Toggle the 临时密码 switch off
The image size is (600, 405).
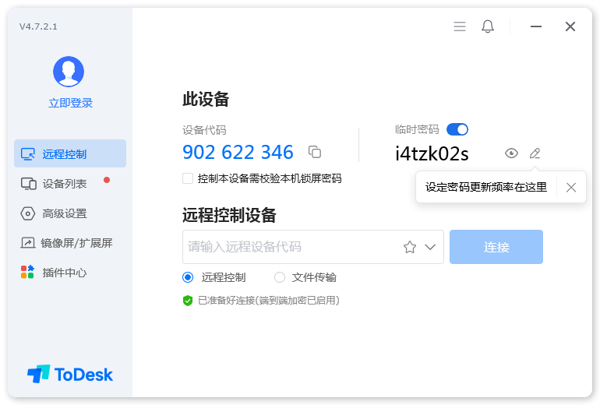(x=457, y=129)
